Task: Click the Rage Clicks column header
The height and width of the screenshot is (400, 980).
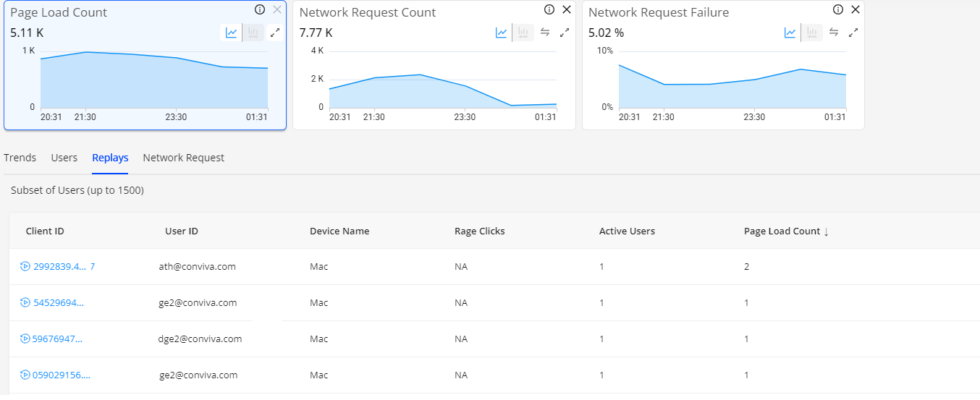Action: point(479,231)
